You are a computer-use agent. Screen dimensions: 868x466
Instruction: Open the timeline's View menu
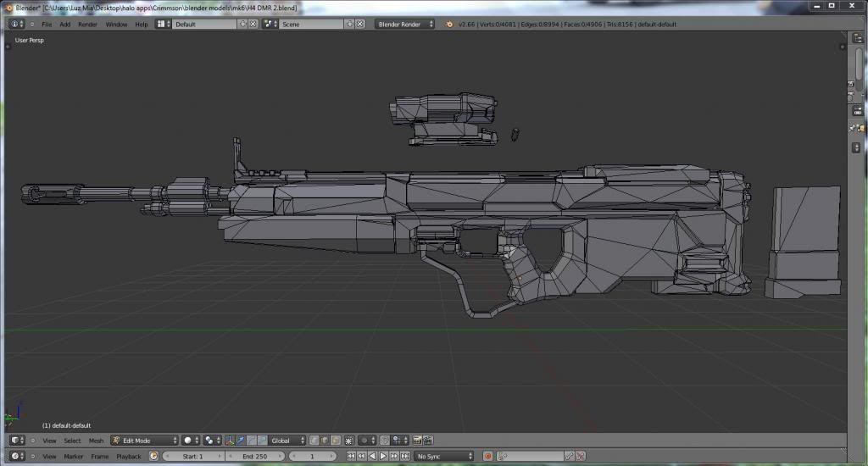pyautogui.click(x=50, y=456)
